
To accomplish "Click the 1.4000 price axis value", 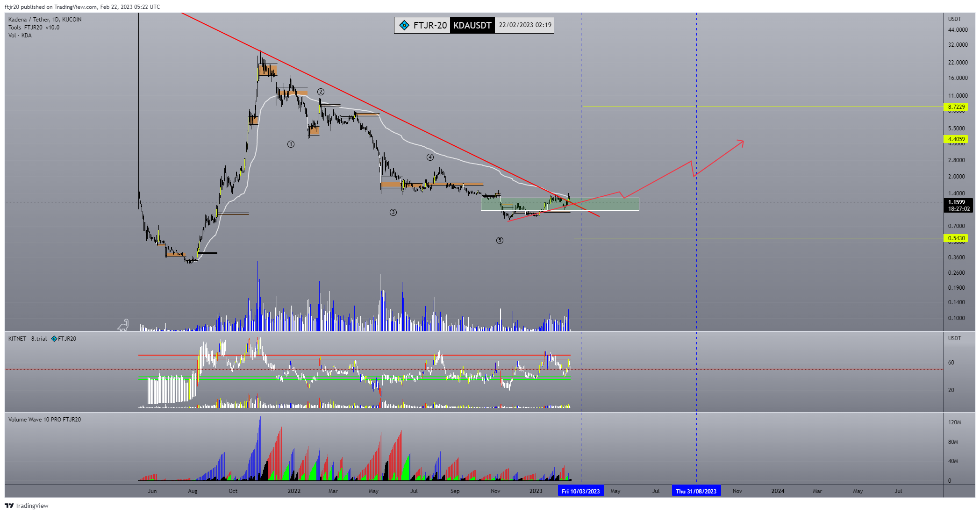I will [956, 193].
